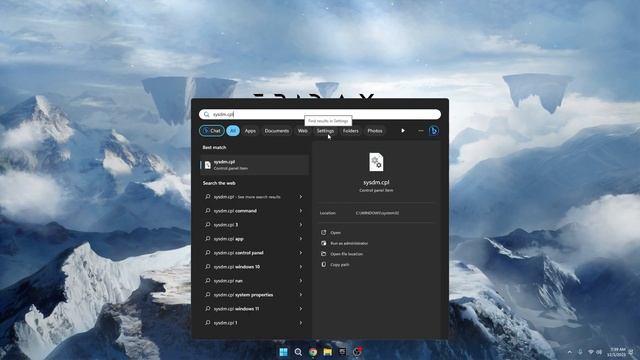The image size is (640, 360).
Task: Click the magnifier icon in search box
Action: (207, 114)
